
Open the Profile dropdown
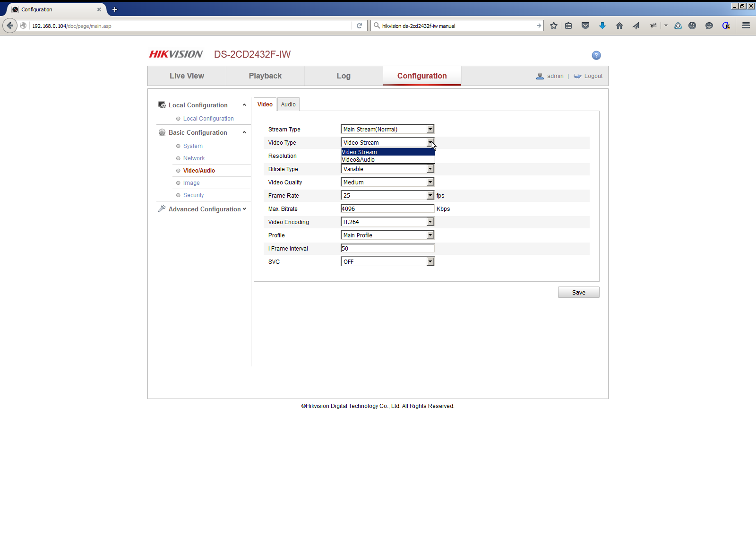coord(387,235)
